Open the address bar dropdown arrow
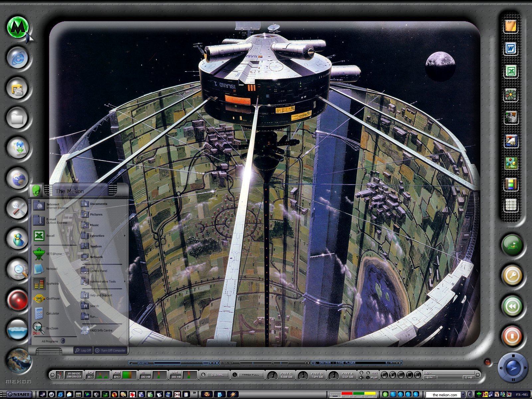The height and width of the screenshot is (399, 532). [x=463, y=395]
